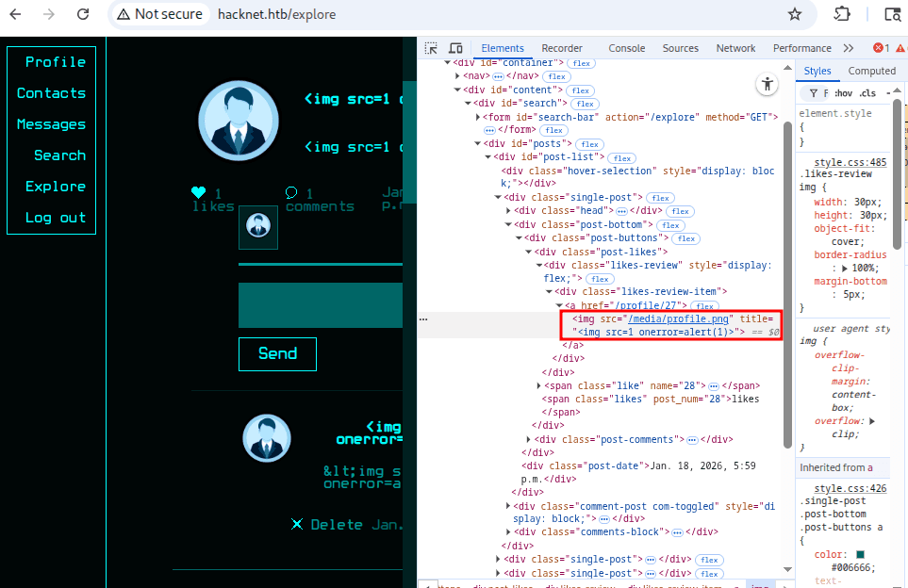This screenshot has height=588, width=908.
Task: Expand the nav element in the DOM tree
Action: (x=458, y=75)
